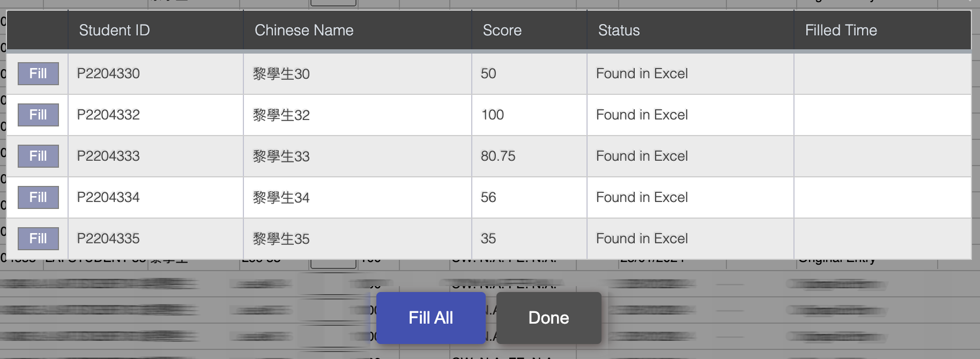Click Fill button for student P2204334
The height and width of the screenshot is (359, 980).
point(38,197)
